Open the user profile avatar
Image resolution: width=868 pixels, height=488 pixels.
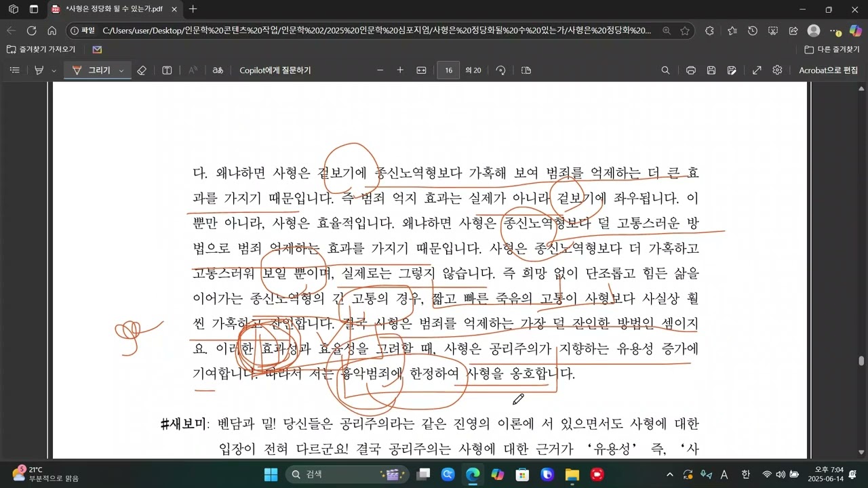pos(814,30)
